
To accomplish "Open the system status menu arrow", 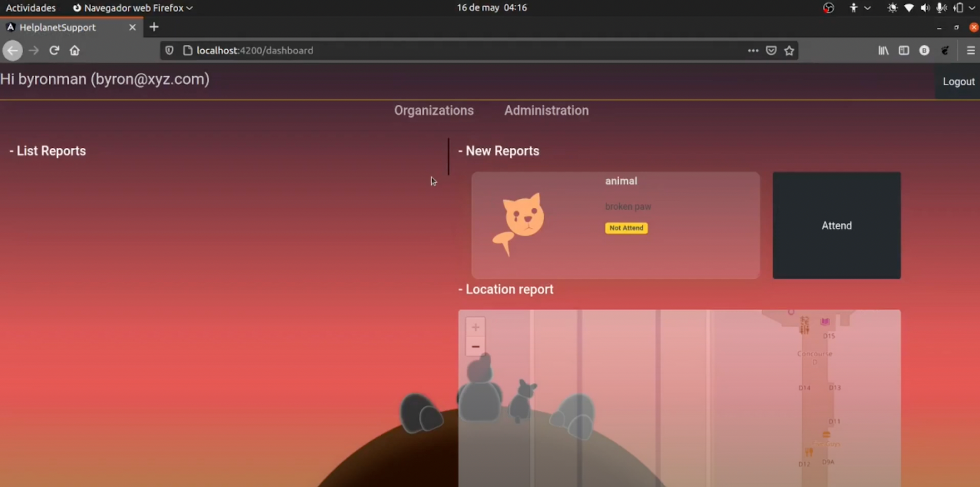I will pyautogui.click(x=972, y=8).
